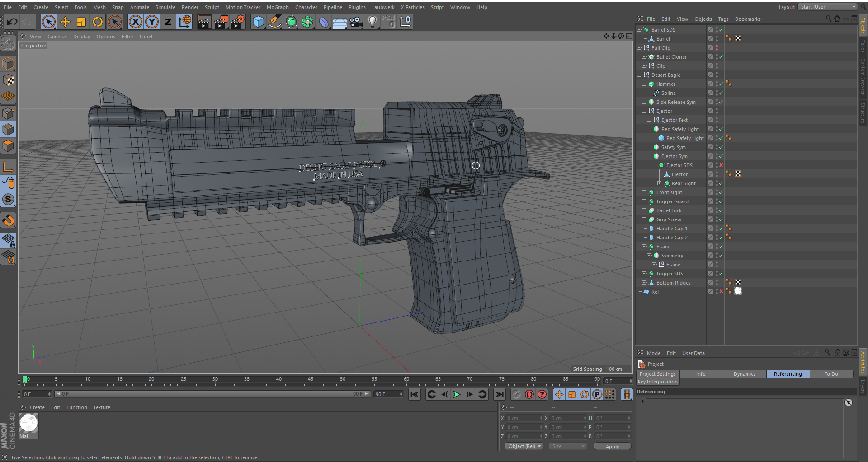The image size is (868, 462).
Task: Click the Render View clapper icon
Action: coord(204,22)
